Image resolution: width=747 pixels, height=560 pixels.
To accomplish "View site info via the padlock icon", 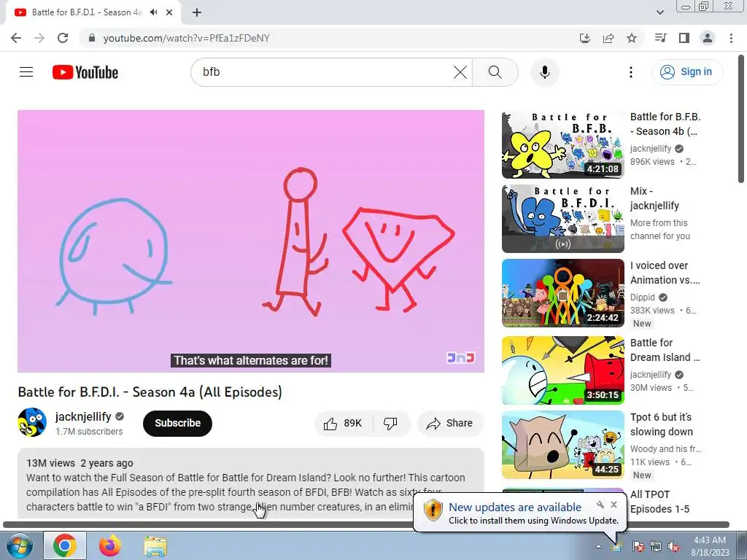I will click(92, 38).
